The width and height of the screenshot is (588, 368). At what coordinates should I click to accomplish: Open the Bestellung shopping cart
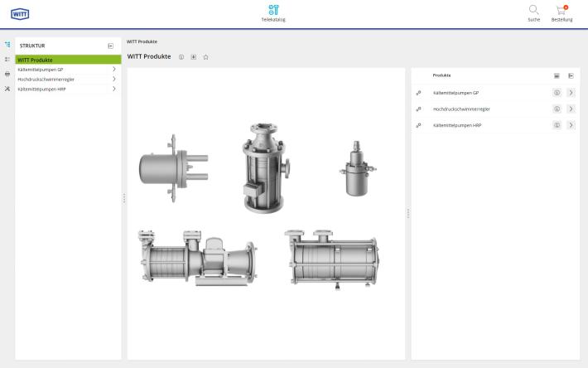coord(561,13)
